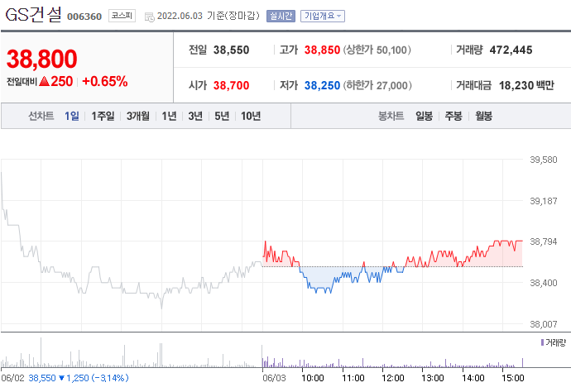
Task: Click the 저가 value 38,250
Action: click(322, 85)
